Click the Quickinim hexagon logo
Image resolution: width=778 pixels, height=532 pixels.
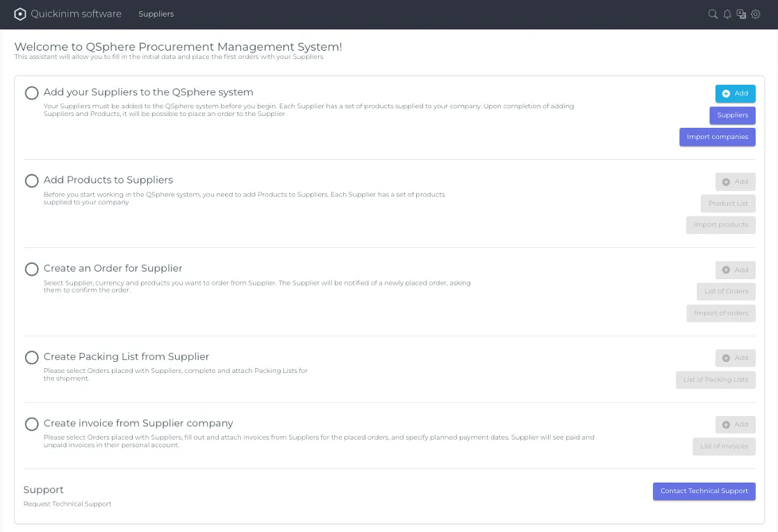tap(19, 14)
